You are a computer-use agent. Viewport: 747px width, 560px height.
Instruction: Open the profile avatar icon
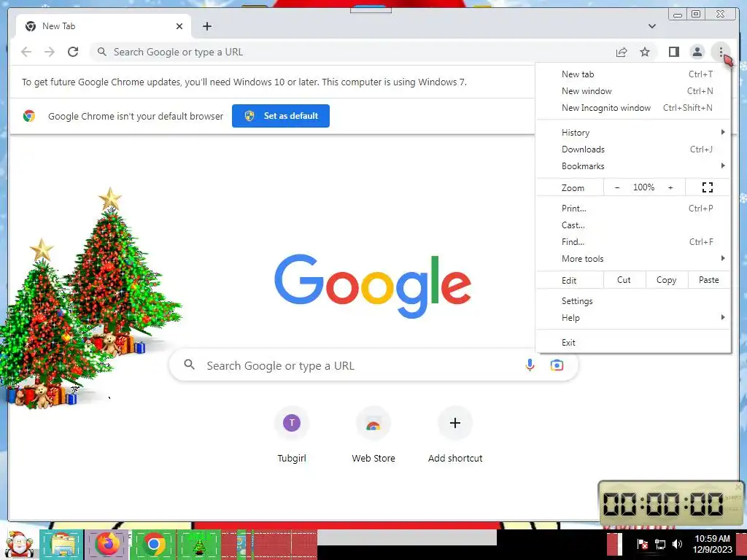[697, 52]
